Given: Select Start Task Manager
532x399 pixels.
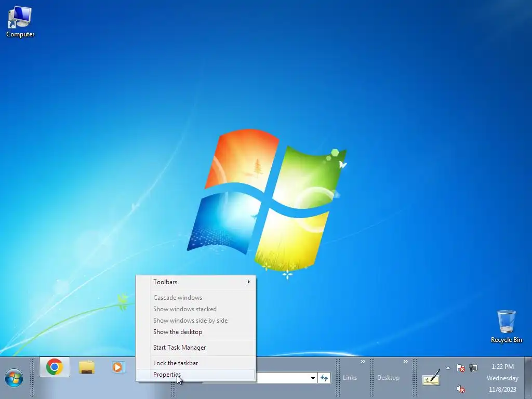Looking at the screenshot, I should 195,348.
